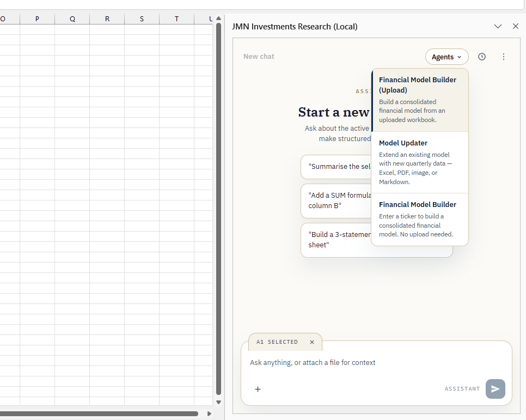Attach a file using the plus icon
This screenshot has width=526, height=420.
(258, 389)
